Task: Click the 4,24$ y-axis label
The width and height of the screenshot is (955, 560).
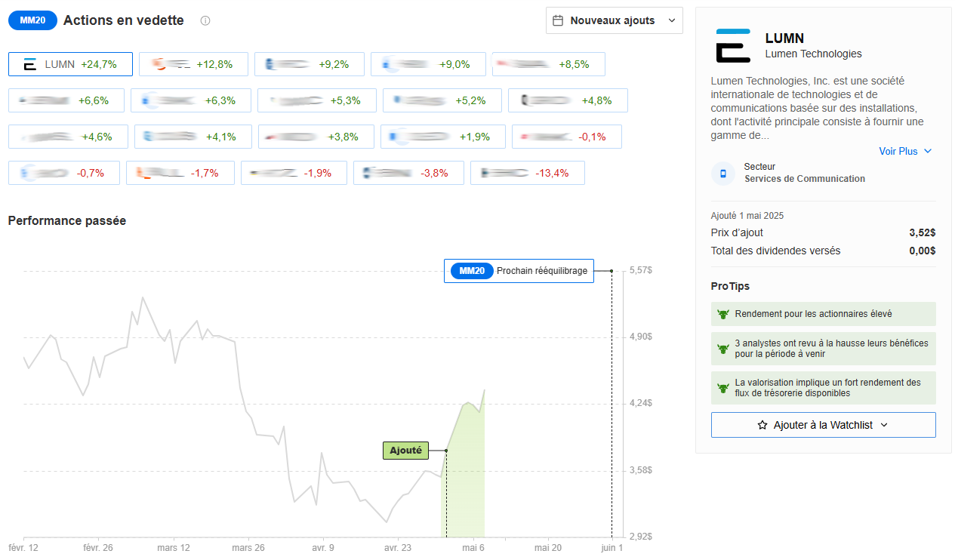Action: point(640,403)
